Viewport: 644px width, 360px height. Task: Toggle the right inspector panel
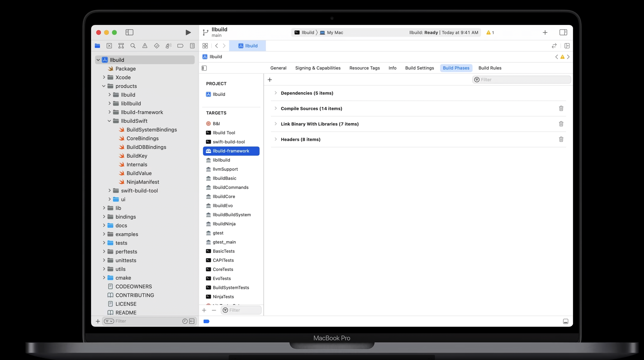(563, 32)
